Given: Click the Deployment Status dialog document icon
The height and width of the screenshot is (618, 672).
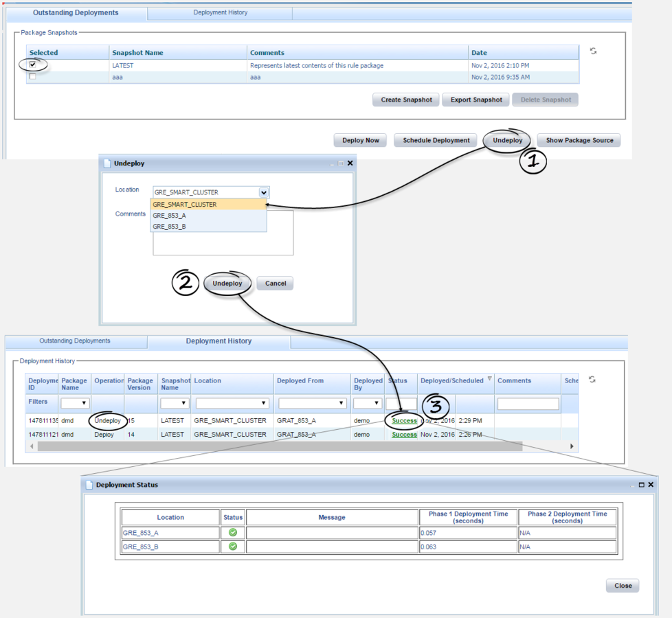Looking at the screenshot, I should tap(89, 485).
